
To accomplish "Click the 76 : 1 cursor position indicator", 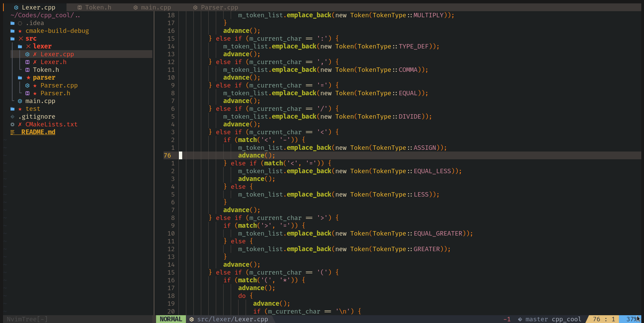I will click(604, 319).
